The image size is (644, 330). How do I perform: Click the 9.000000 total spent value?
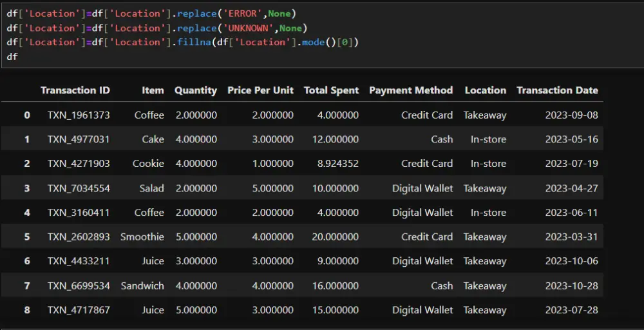tap(337, 261)
